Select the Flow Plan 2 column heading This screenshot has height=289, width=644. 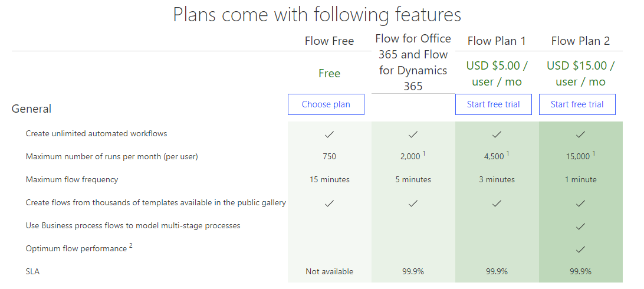point(580,41)
